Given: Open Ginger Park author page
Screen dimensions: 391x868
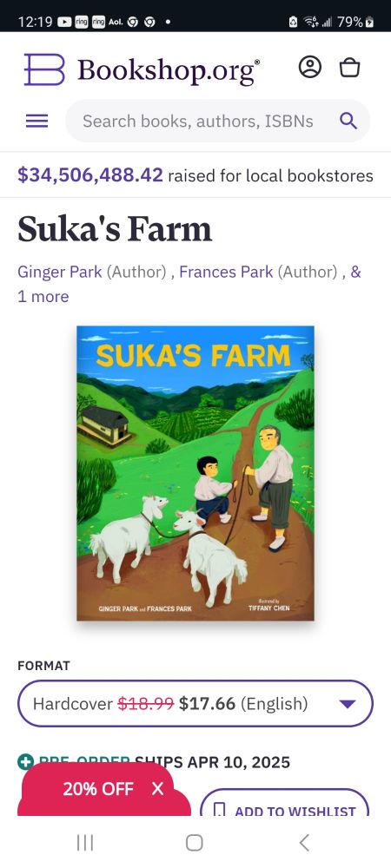Looking at the screenshot, I should pos(60,272).
